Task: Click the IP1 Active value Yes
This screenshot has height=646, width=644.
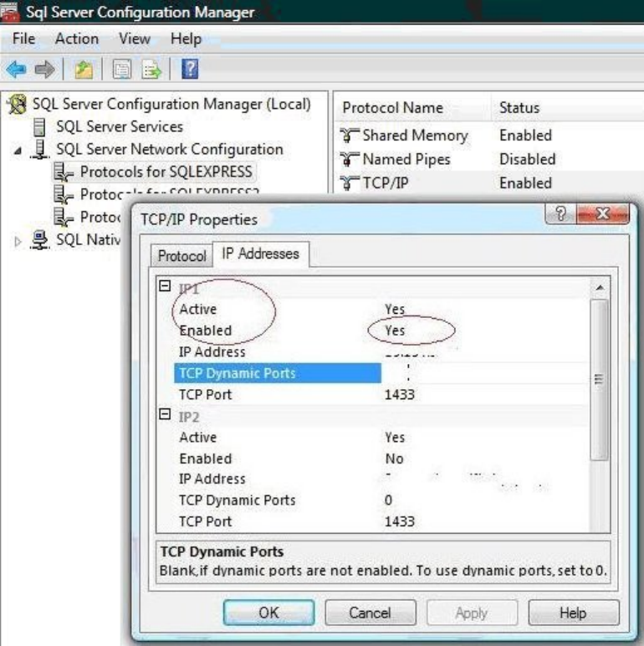Action: tap(395, 310)
